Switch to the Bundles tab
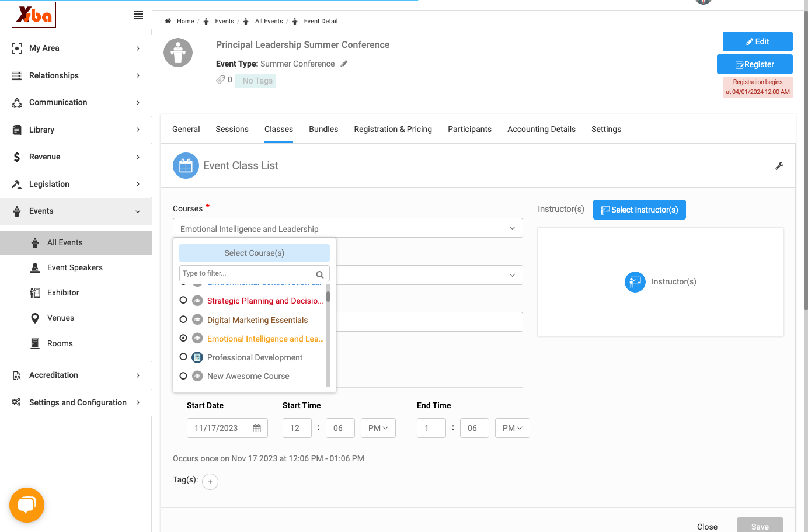This screenshot has width=808, height=532. tap(323, 129)
